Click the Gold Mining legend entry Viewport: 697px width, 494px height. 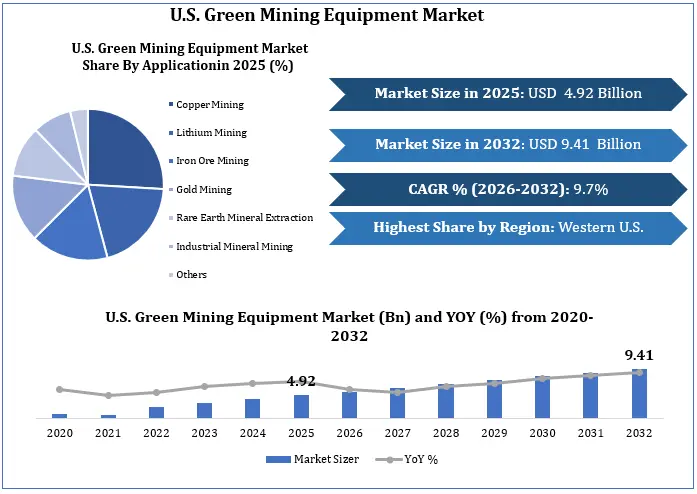tap(200, 189)
